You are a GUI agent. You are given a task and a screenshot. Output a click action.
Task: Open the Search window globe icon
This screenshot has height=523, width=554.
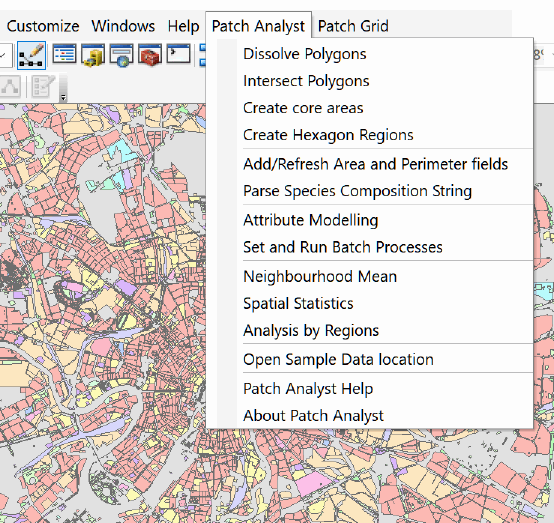coord(122,55)
